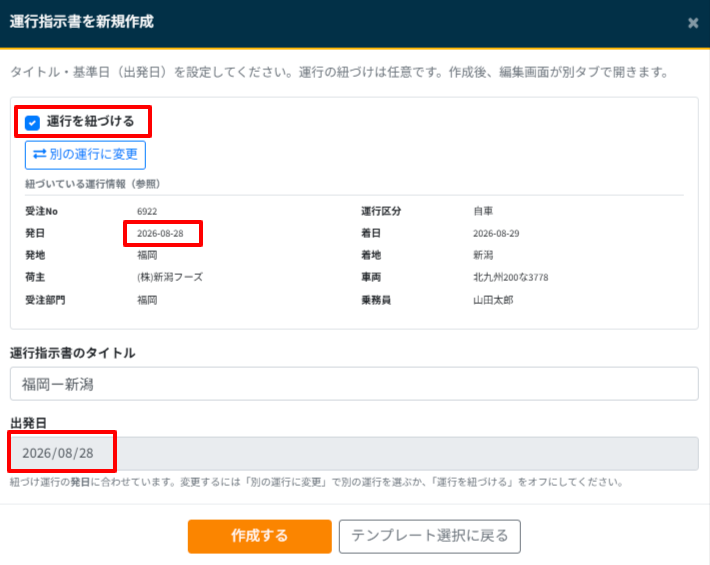Select the 受注No value 6922

tap(147, 211)
